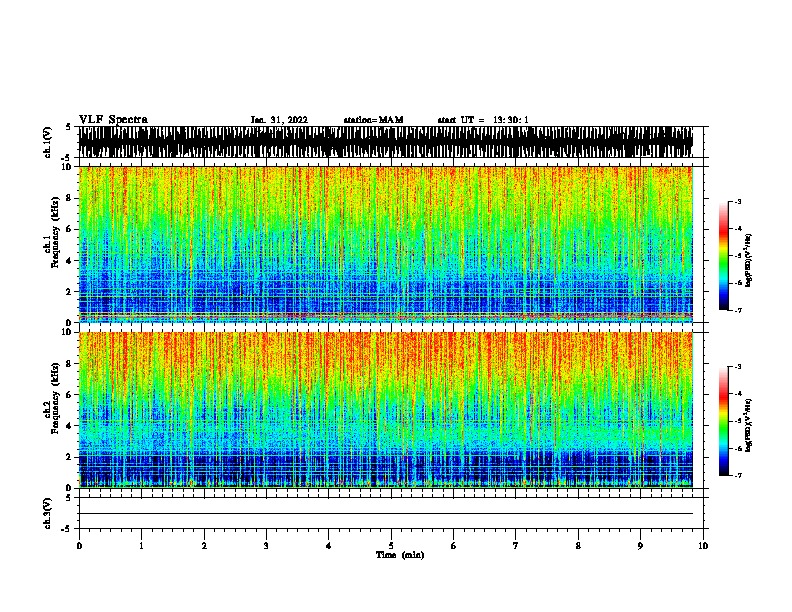Click the ch.1 voltage waveform strip
Image resolution: width=792 pixels, height=612 pixels.
click(386, 142)
